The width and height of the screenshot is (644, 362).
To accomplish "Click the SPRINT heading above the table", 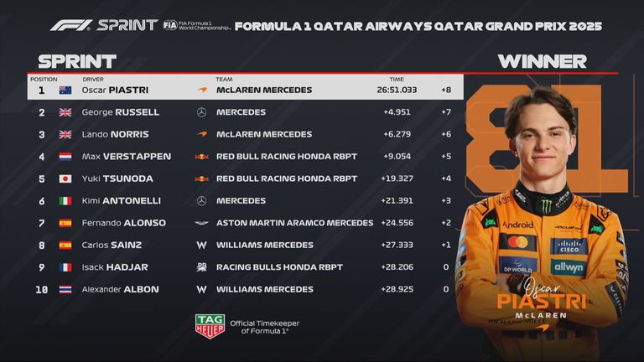I will pyautogui.click(x=77, y=61).
